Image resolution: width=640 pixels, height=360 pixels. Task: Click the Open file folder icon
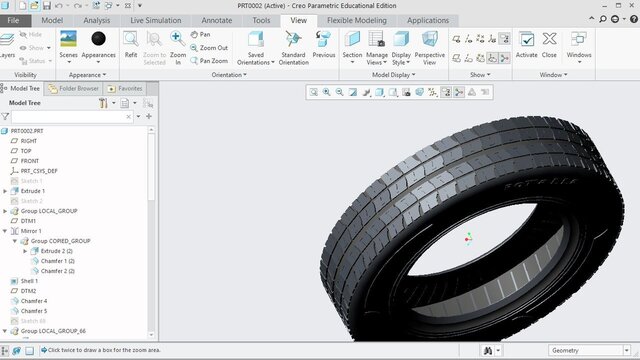[x=34, y=6]
